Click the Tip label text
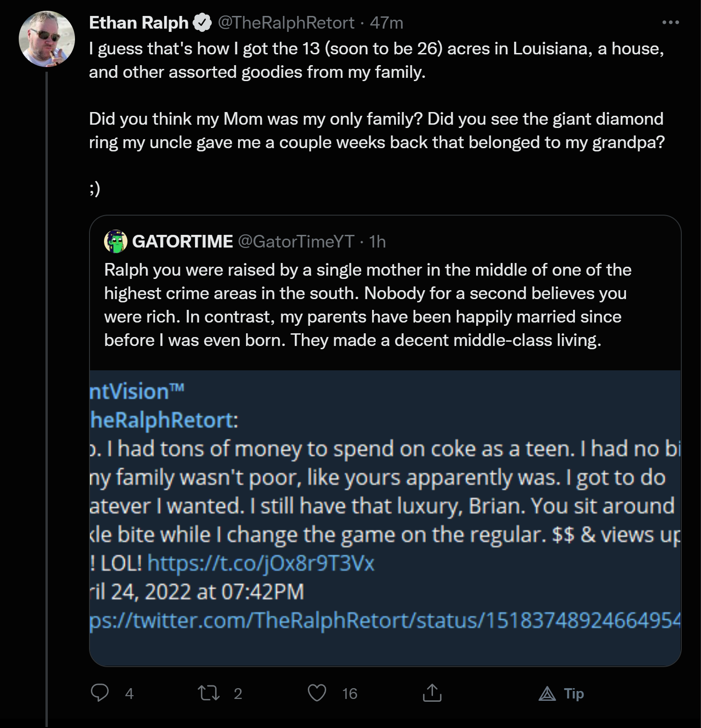 [574, 693]
